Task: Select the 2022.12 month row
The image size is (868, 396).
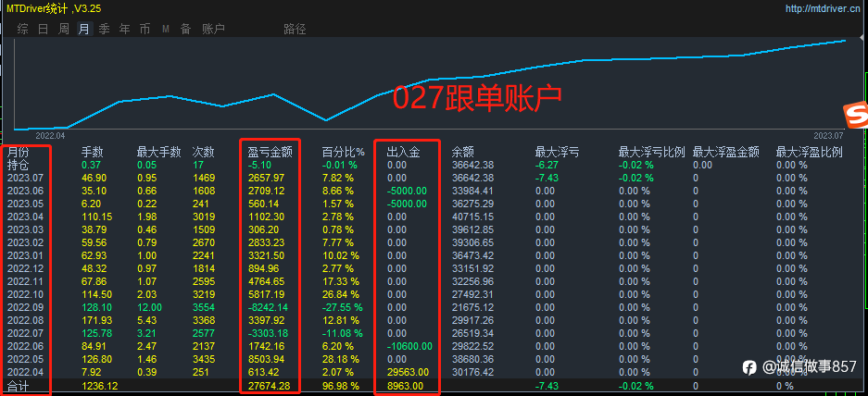Action: (x=23, y=269)
